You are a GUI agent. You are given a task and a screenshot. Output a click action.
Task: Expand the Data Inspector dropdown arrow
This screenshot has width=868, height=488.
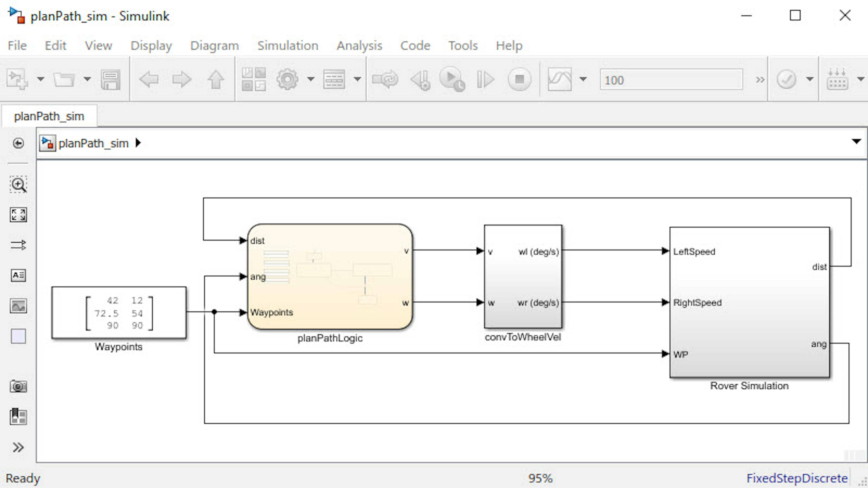point(583,80)
